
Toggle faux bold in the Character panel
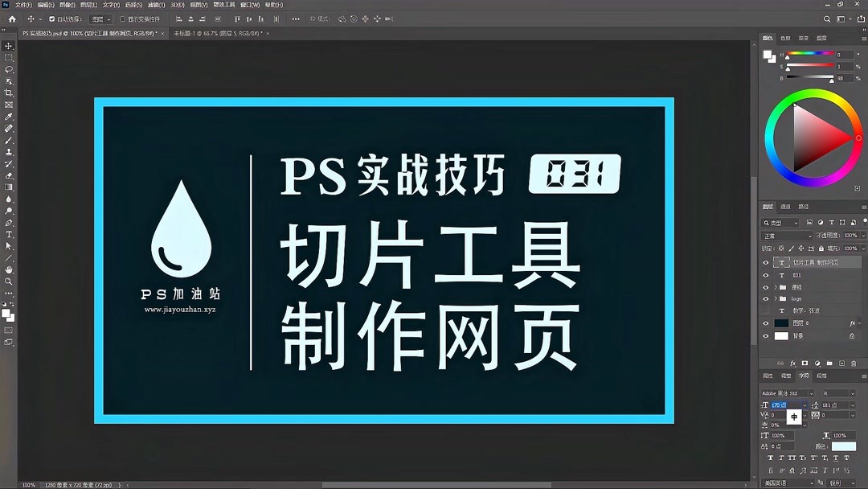pyautogui.click(x=771, y=458)
